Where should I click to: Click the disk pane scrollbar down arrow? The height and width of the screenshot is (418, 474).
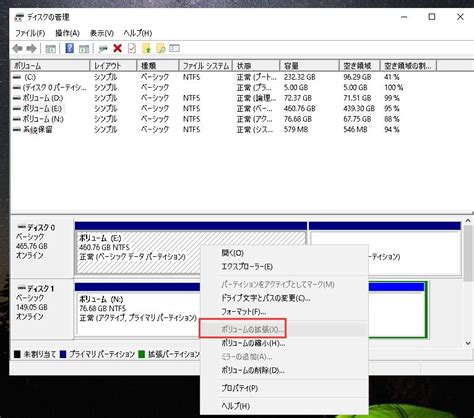coord(468,343)
